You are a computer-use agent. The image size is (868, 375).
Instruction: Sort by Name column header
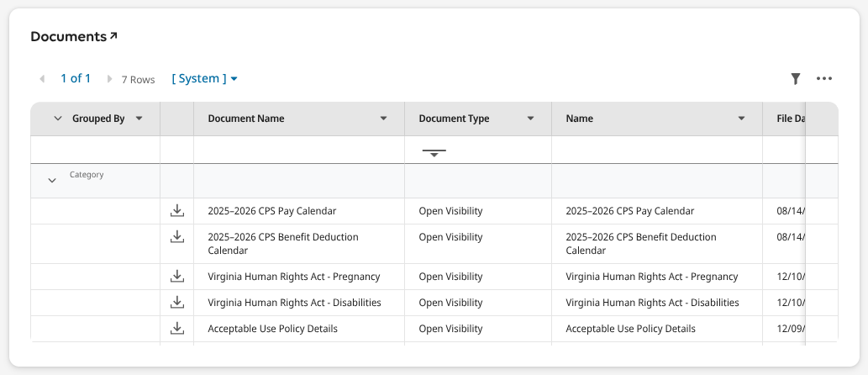(x=579, y=119)
